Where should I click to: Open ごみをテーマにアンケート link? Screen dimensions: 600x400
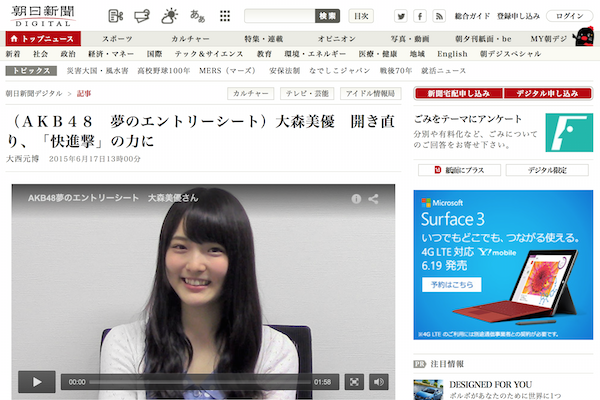click(468, 119)
